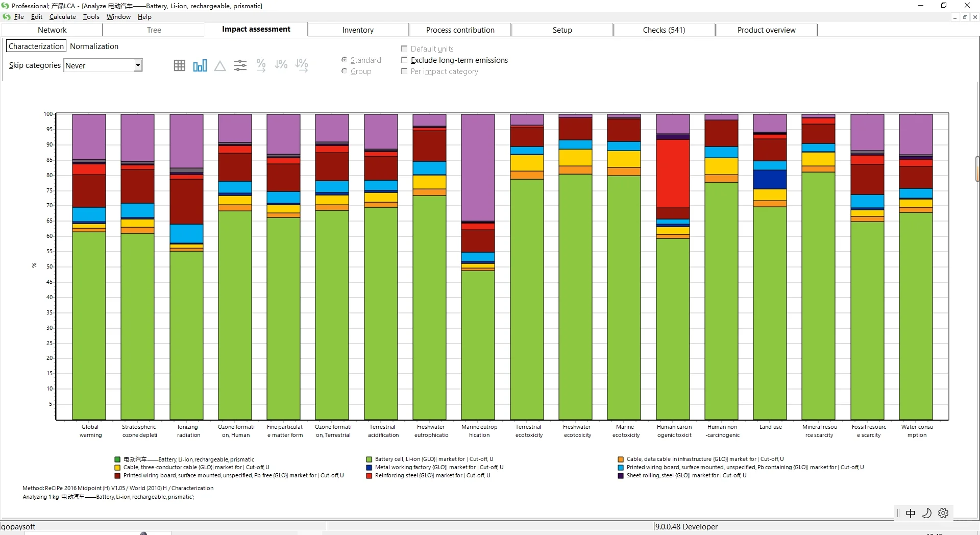View the Product overview tab
Viewport: 980px width, 535px height.
tap(766, 30)
